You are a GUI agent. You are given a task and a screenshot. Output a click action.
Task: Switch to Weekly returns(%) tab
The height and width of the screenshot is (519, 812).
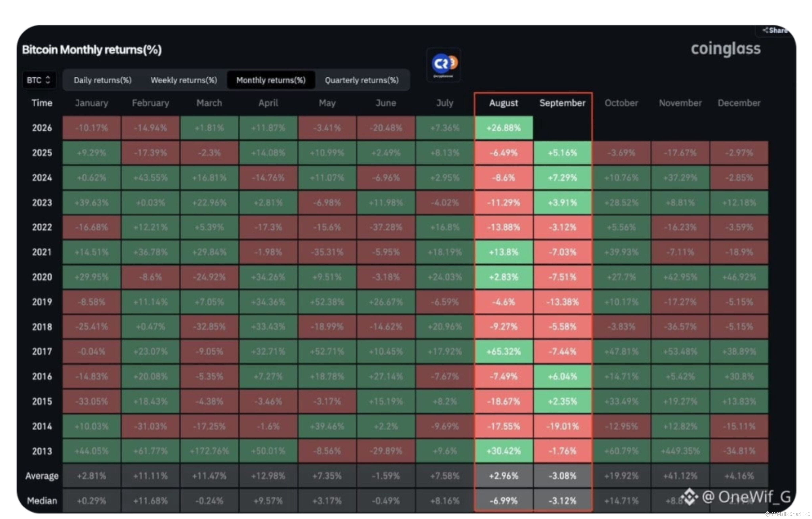(184, 80)
